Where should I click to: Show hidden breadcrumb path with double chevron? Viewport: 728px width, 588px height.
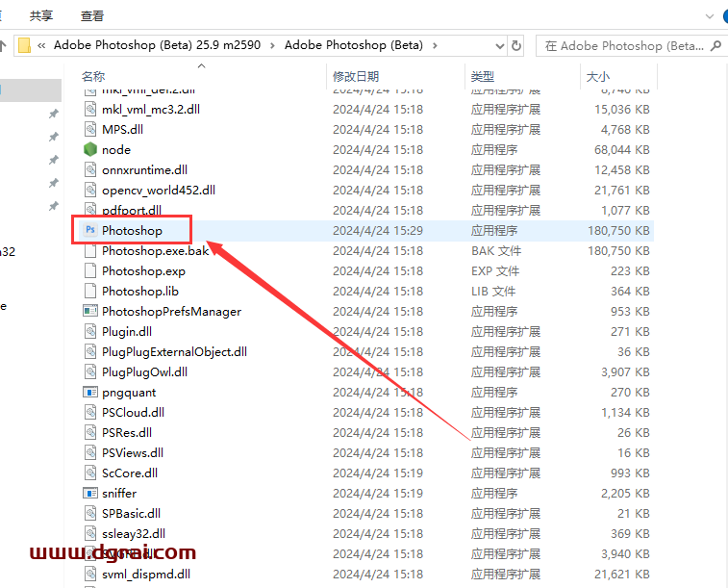pyautogui.click(x=41, y=45)
